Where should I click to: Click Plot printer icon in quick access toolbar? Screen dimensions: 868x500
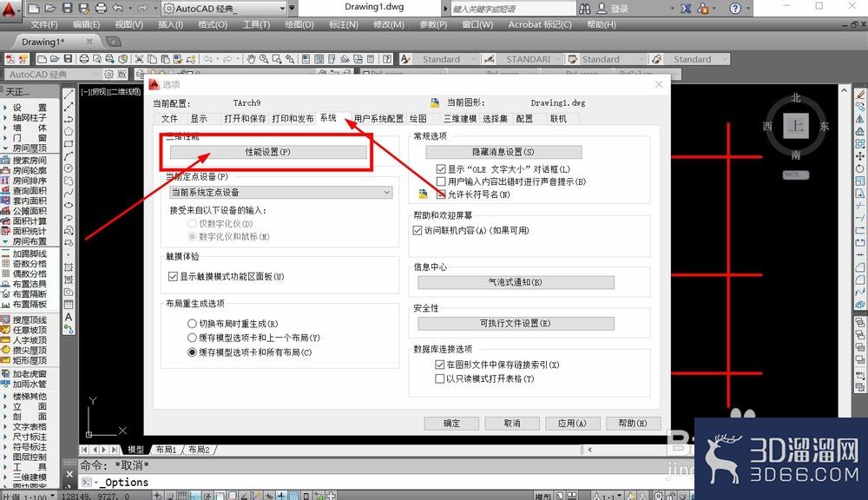(101, 9)
